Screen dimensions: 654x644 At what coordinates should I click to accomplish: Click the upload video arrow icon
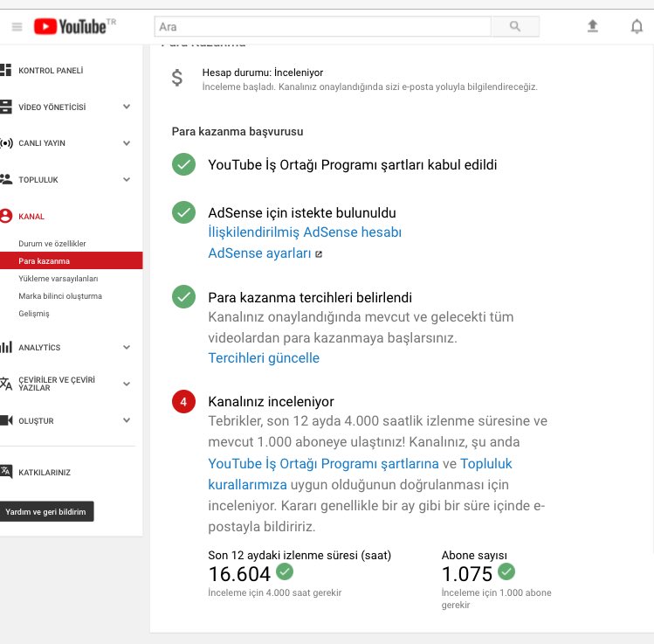point(592,26)
